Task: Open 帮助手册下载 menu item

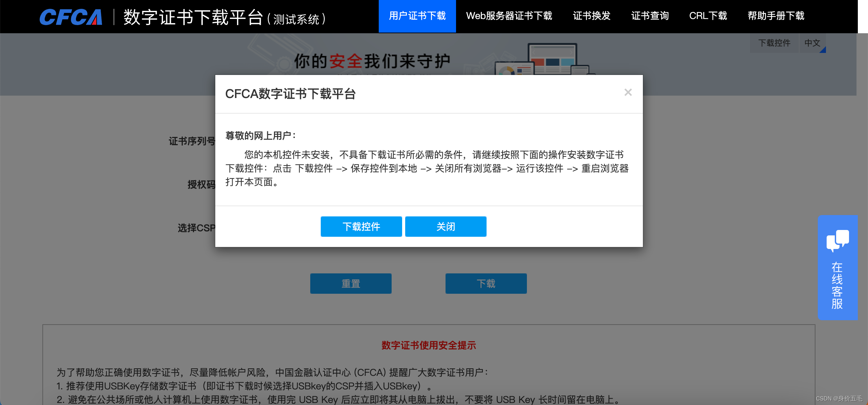Action: click(x=776, y=16)
